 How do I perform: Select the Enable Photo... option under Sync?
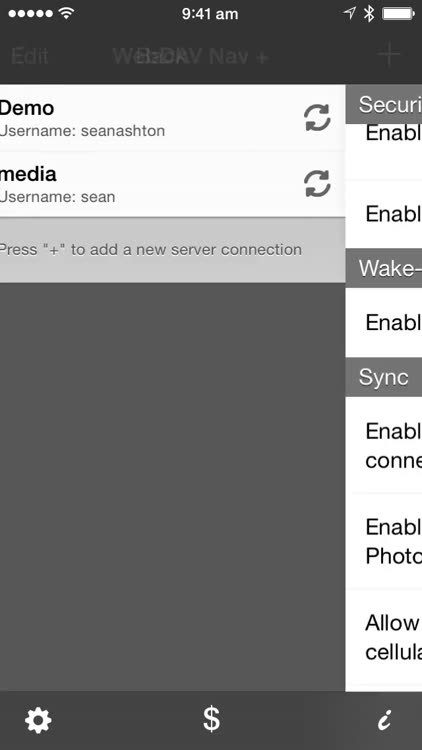(x=384, y=541)
